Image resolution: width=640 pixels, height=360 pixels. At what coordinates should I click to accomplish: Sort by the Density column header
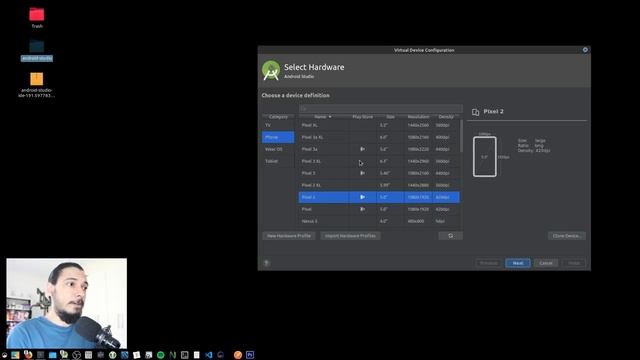point(446,117)
